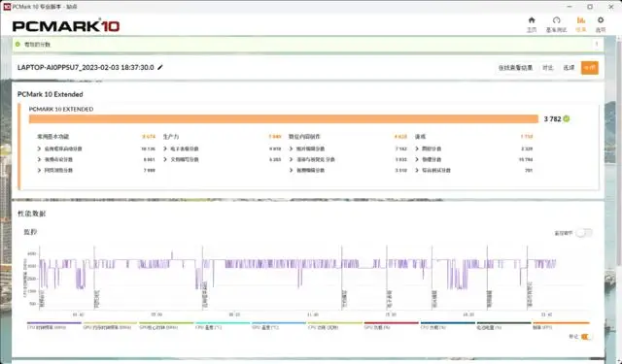Image resolution: width=622 pixels, height=364 pixels.
Task: Turn off the orange markers (标记) switch
Action: [x=586, y=337]
